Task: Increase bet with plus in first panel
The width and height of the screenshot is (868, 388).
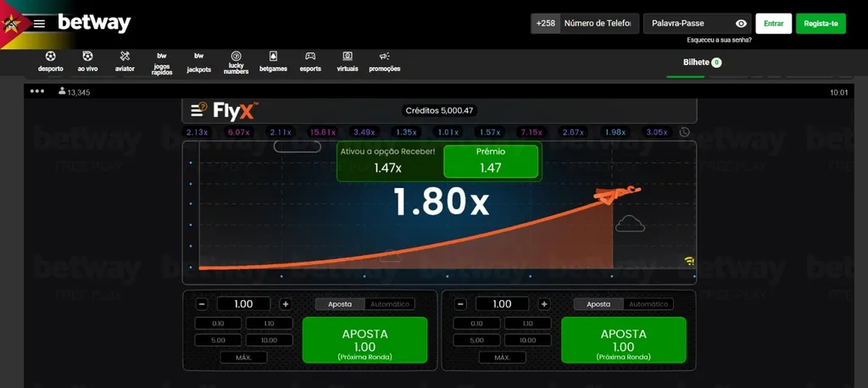Action: 285,304
